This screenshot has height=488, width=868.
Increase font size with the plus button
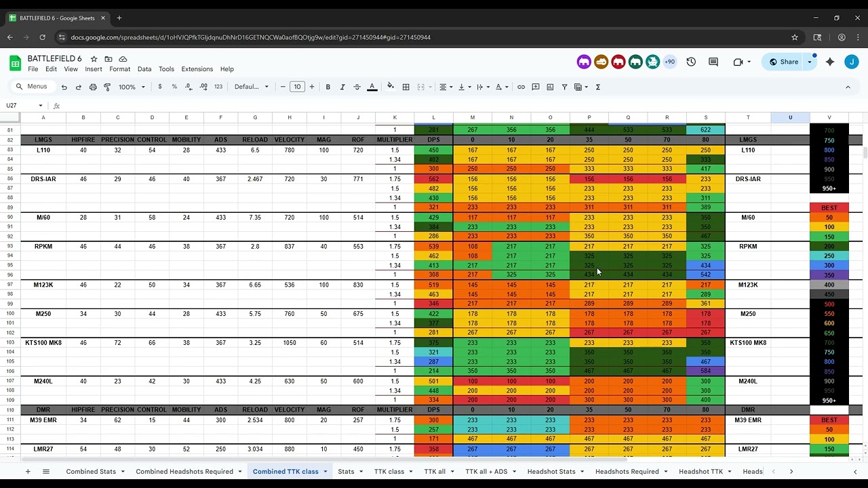pos(312,87)
